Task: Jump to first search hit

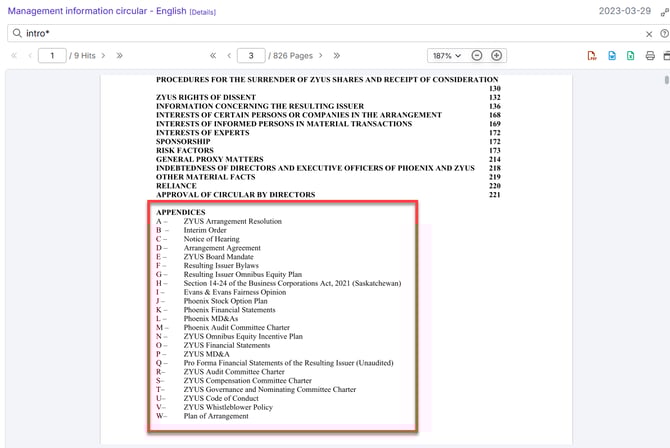Action: click(x=14, y=56)
